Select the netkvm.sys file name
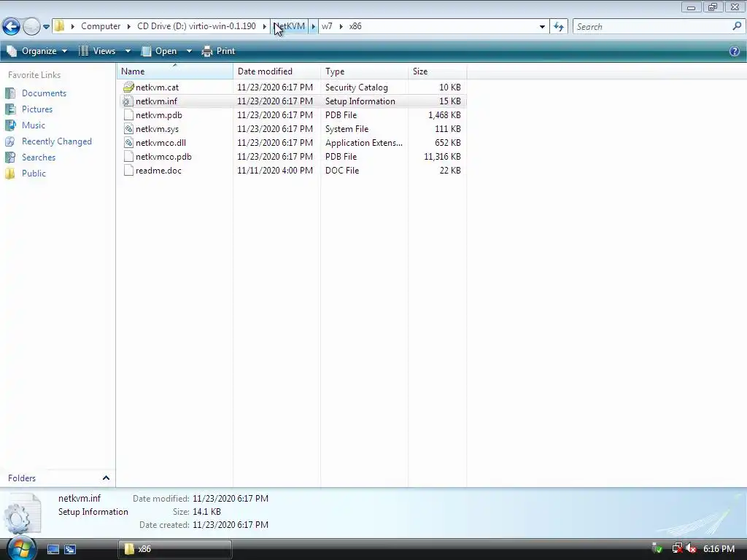 click(158, 129)
